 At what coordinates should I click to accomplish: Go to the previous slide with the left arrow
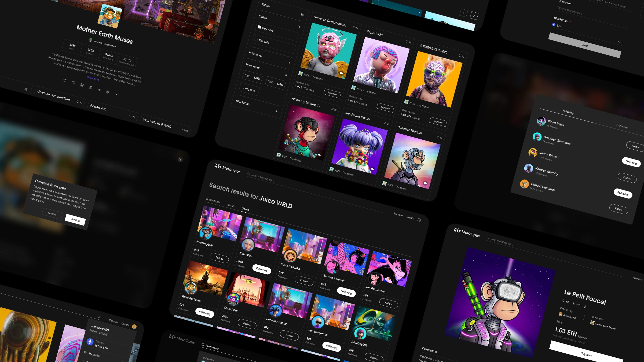463,13
